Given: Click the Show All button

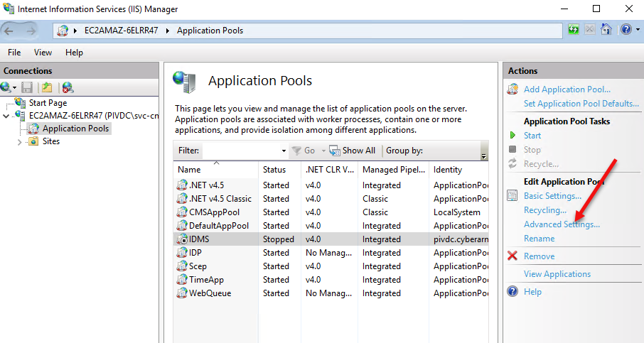Looking at the screenshot, I should pyautogui.click(x=353, y=151).
